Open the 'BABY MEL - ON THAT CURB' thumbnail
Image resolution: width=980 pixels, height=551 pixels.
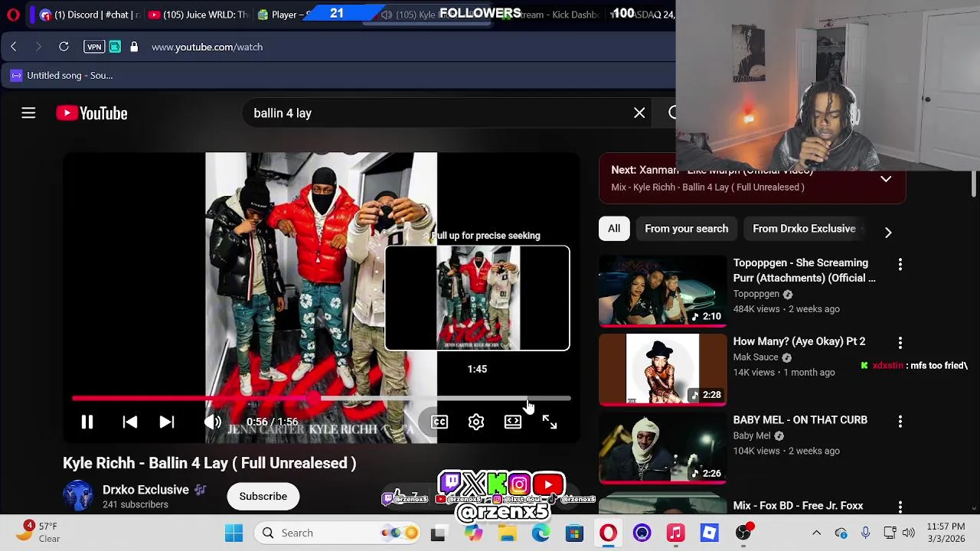(662, 448)
